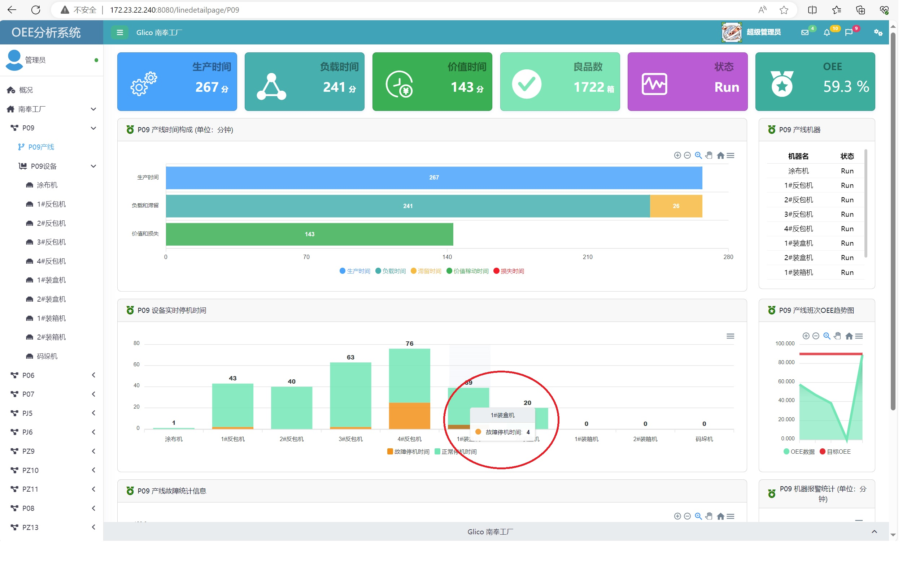Open the flag alerts icon
This screenshot has height=578, width=924.
(x=849, y=33)
